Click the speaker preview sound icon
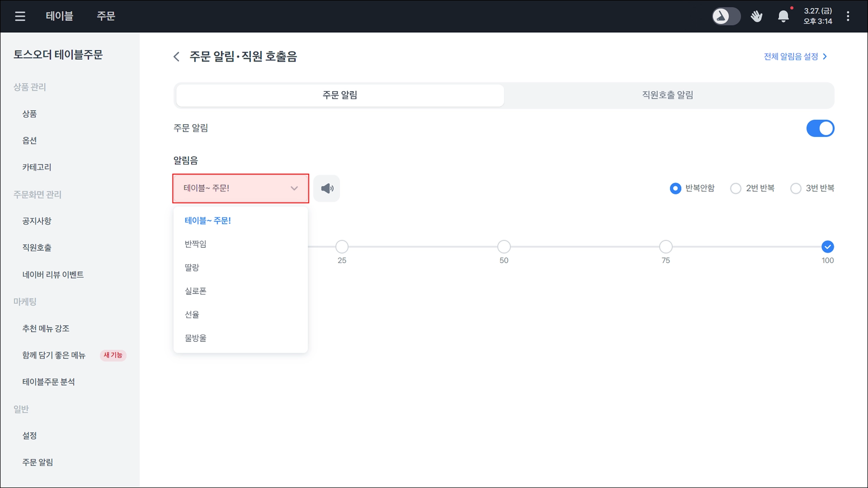The height and width of the screenshot is (488, 868). 327,189
